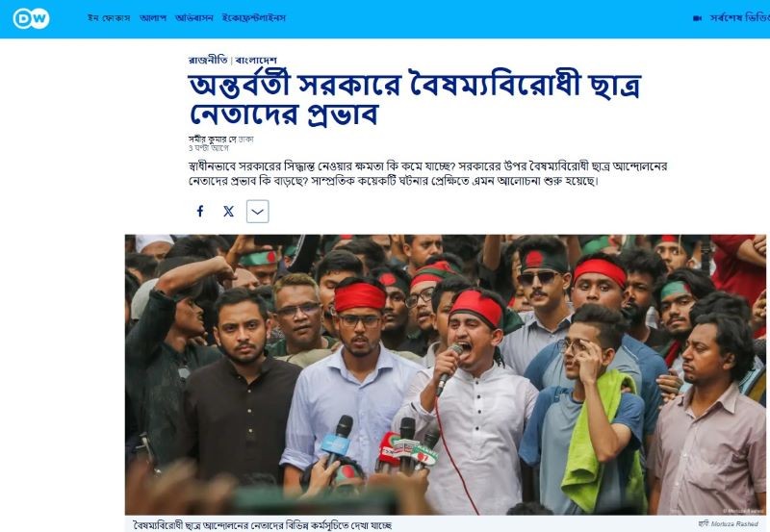Image resolution: width=770 pixels, height=532 pixels.
Task: Click the article headline text
Action: click(415, 100)
